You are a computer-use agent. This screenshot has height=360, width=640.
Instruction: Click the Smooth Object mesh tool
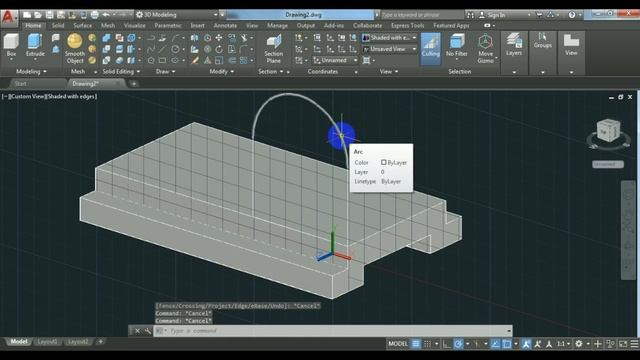coord(75,49)
